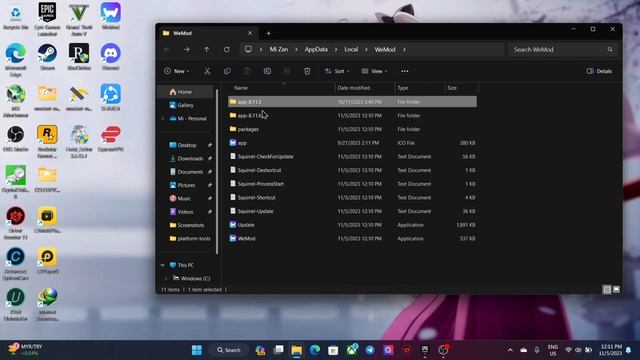This screenshot has height=360, width=640.
Task: Open Grand Theft Auto V desktop shortcut
Action: pyautogui.click(x=79, y=19)
